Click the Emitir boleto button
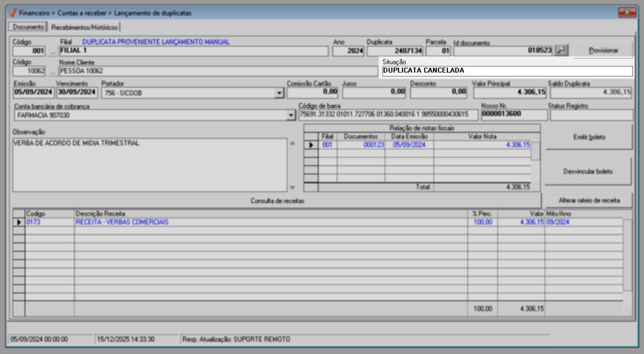The image size is (644, 354). tap(588, 137)
